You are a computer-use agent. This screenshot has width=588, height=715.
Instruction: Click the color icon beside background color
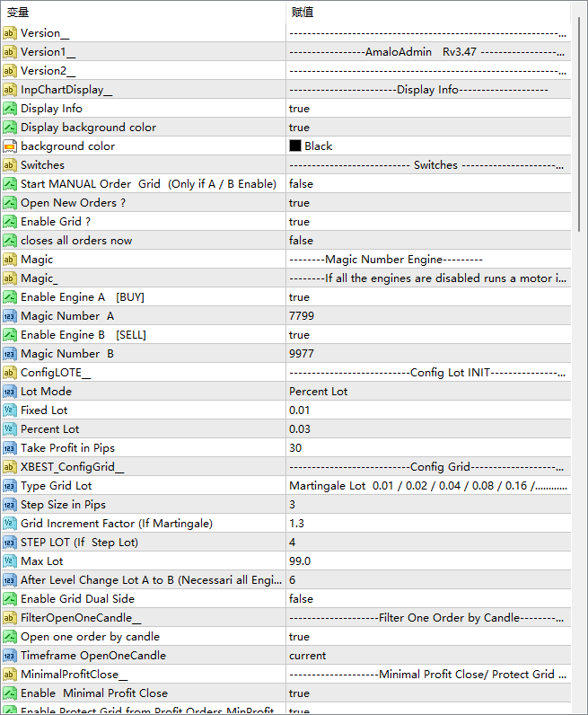[x=10, y=146]
